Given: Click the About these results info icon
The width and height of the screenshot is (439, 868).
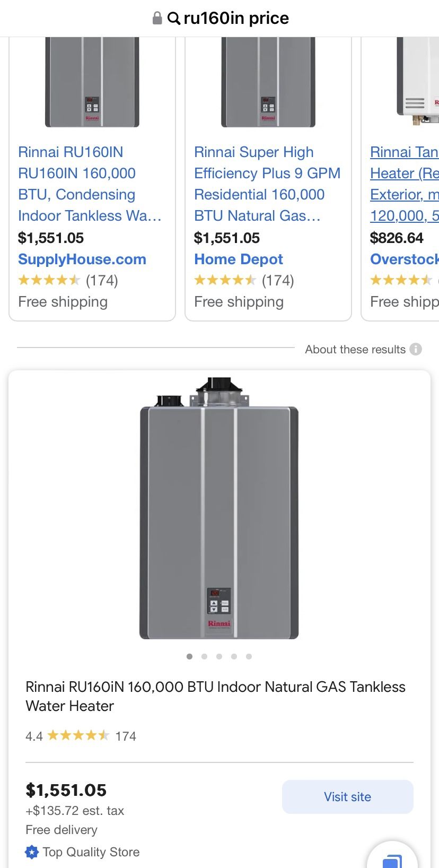Looking at the screenshot, I should tap(416, 349).
